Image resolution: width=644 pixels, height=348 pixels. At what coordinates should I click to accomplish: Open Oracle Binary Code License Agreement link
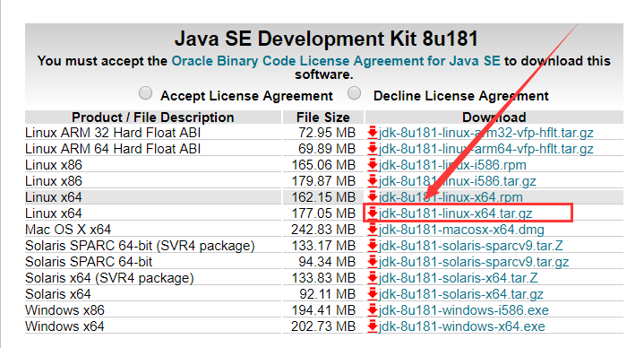point(336,61)
